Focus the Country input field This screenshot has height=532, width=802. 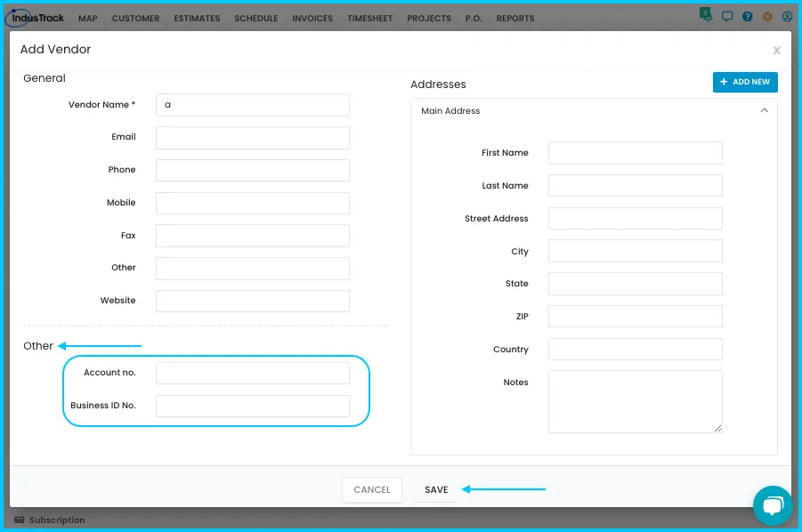click(x=636, y=349)
